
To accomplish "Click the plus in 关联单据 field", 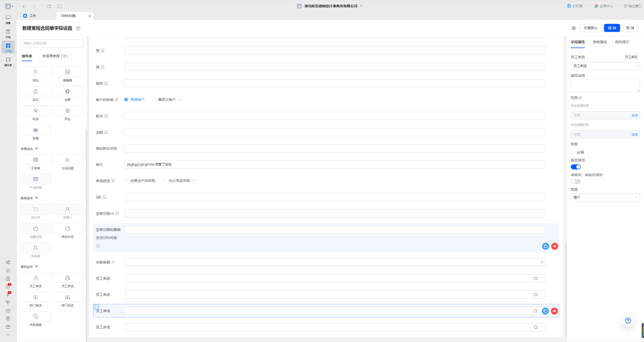I will click(x=542, y=262).
